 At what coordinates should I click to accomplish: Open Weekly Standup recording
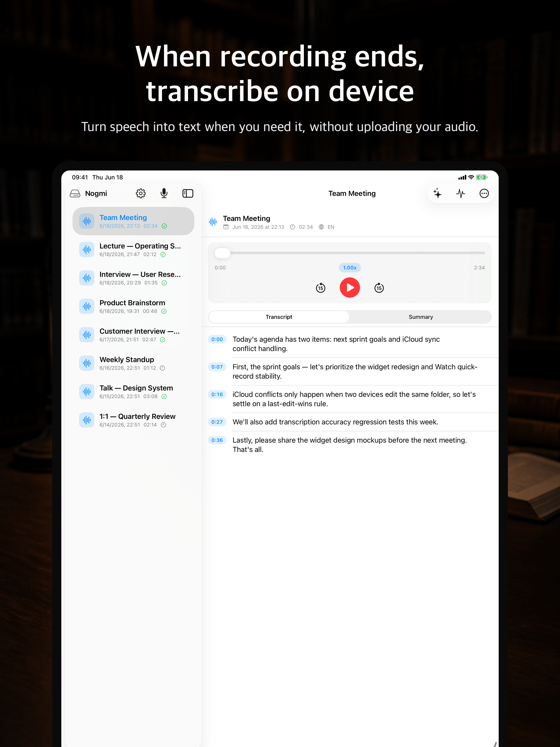pyautogui.click(x=133, y=363)
